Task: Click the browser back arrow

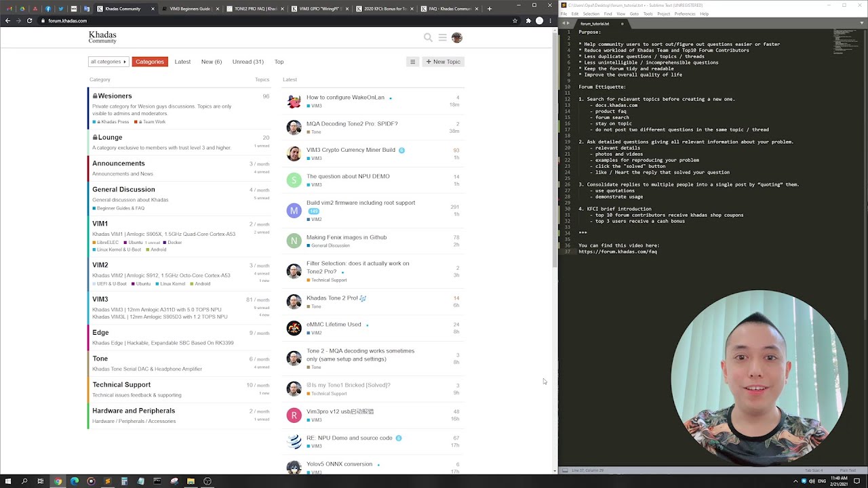Action: (x=7, y=20)
